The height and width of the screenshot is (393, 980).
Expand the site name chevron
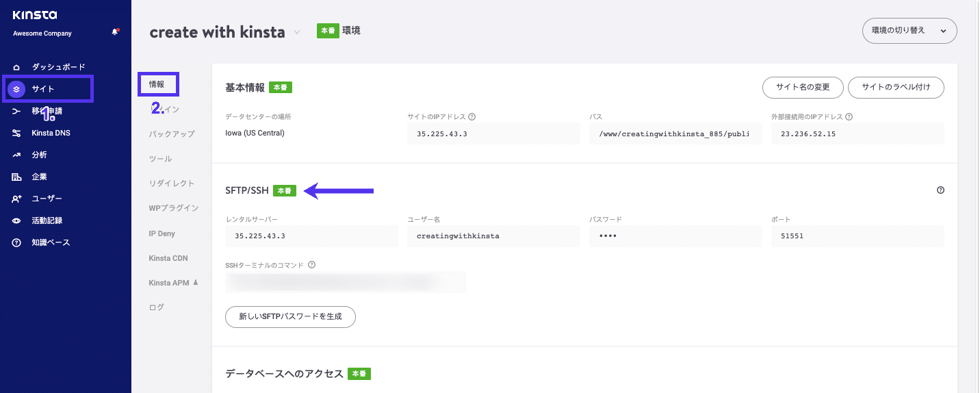(x=297, y=32)
